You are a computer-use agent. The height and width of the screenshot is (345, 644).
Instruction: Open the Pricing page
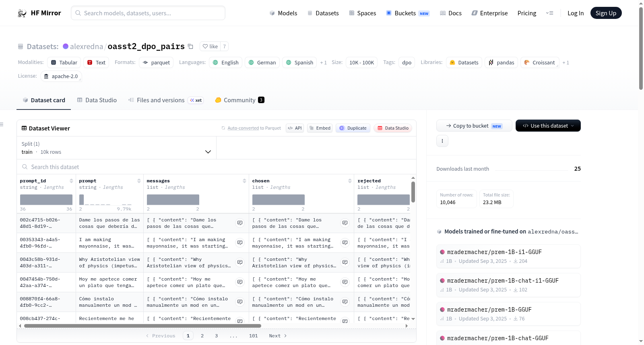(526, 13)
